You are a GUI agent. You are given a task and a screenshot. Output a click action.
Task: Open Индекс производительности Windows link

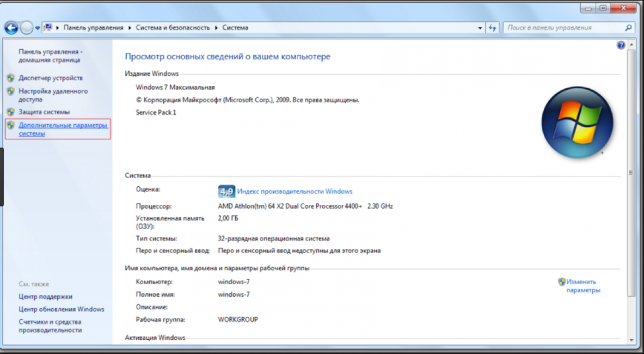295,192
